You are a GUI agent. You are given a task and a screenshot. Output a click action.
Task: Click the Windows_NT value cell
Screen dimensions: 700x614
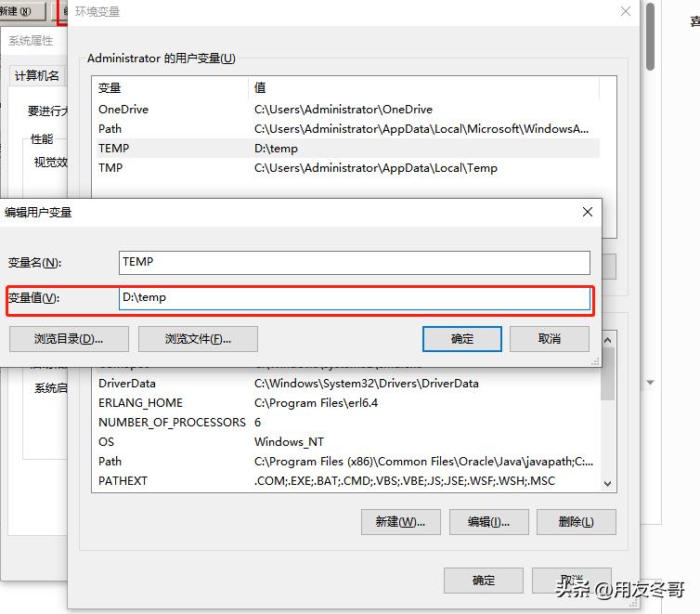tap(289, 442)
